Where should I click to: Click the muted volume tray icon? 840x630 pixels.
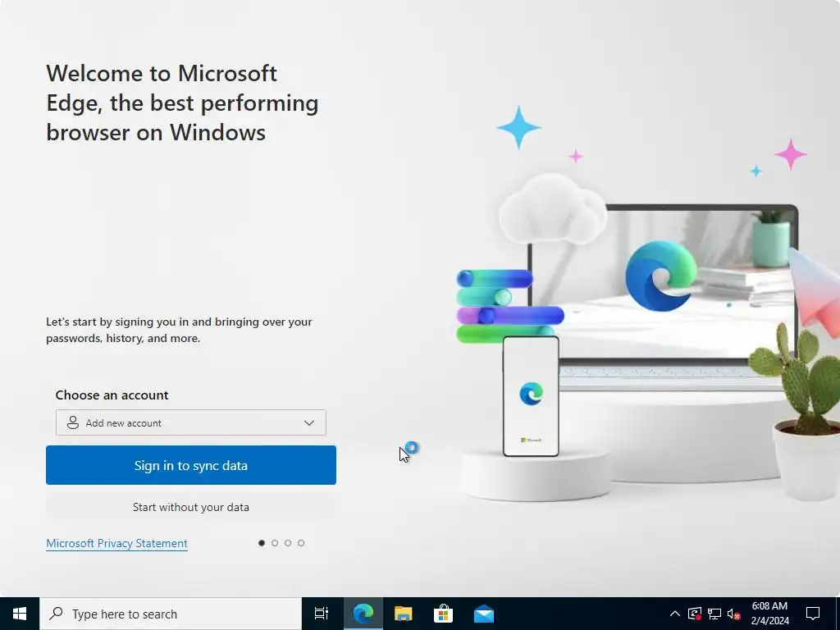(734, 614)
